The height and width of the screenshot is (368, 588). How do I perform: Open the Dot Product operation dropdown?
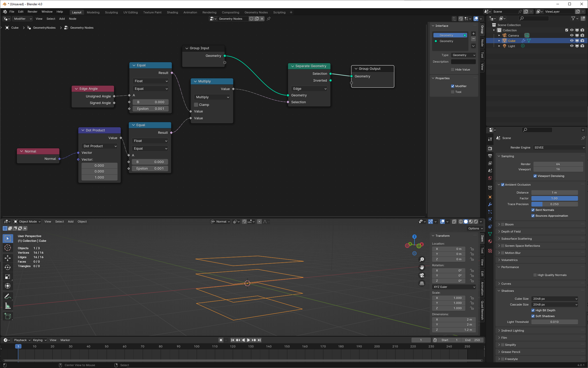click(100, 146)
